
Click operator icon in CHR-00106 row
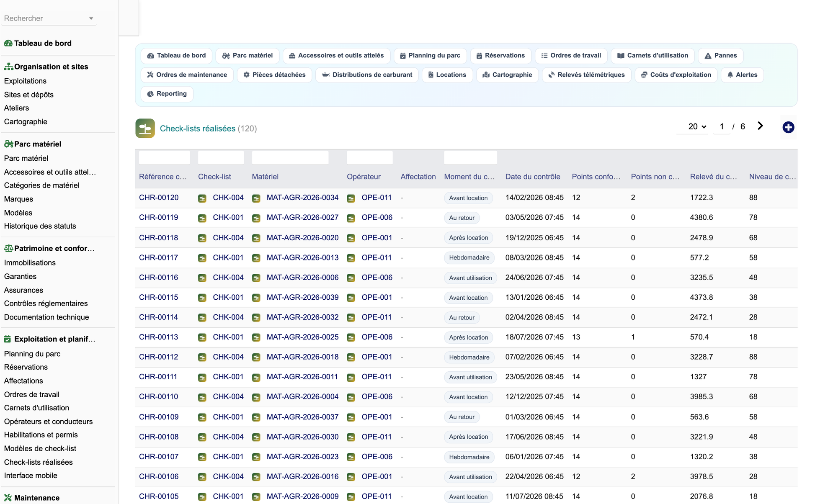[x=351, y=477]
